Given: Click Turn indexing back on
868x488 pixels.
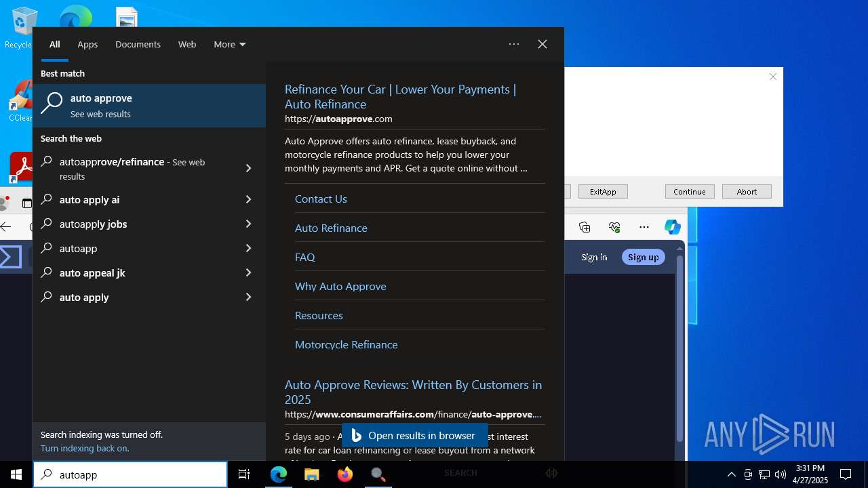Looking at the screenshot, I should point(85,448).
